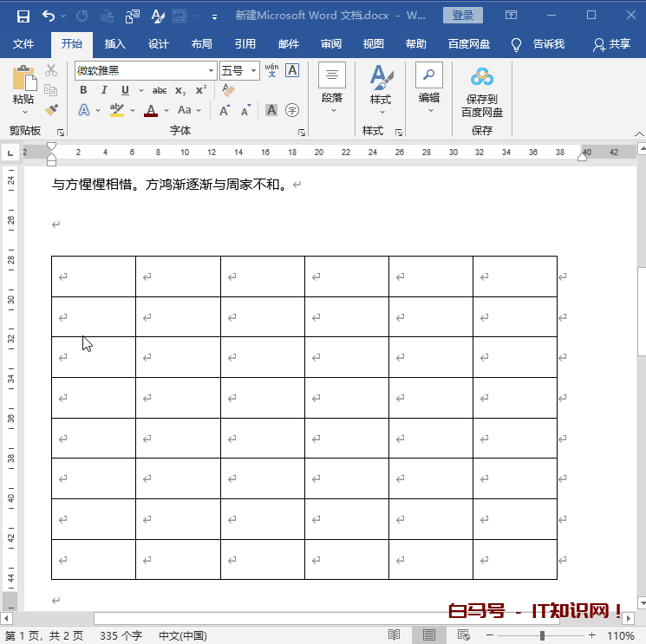646x644 pixels.
Task: Click the Save icon in quick access toolbar
Action: [x=23, y=16]
